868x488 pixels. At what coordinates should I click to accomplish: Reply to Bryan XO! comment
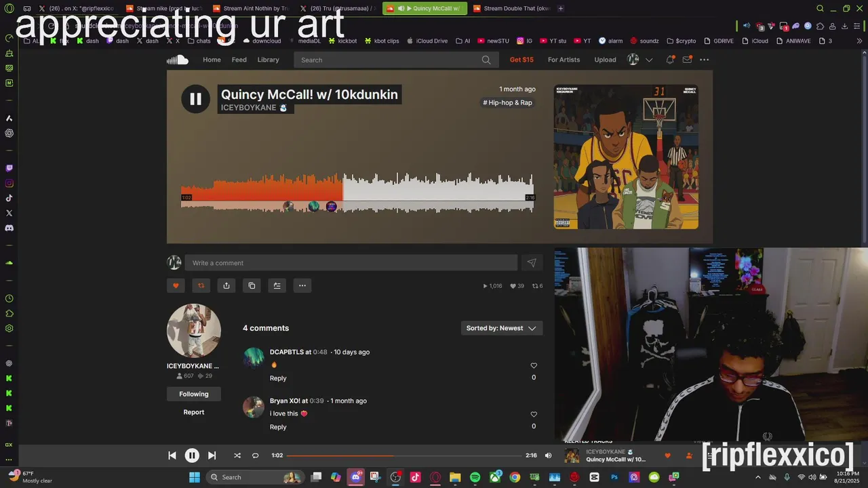pyautogui.click(x=278, y=427)
